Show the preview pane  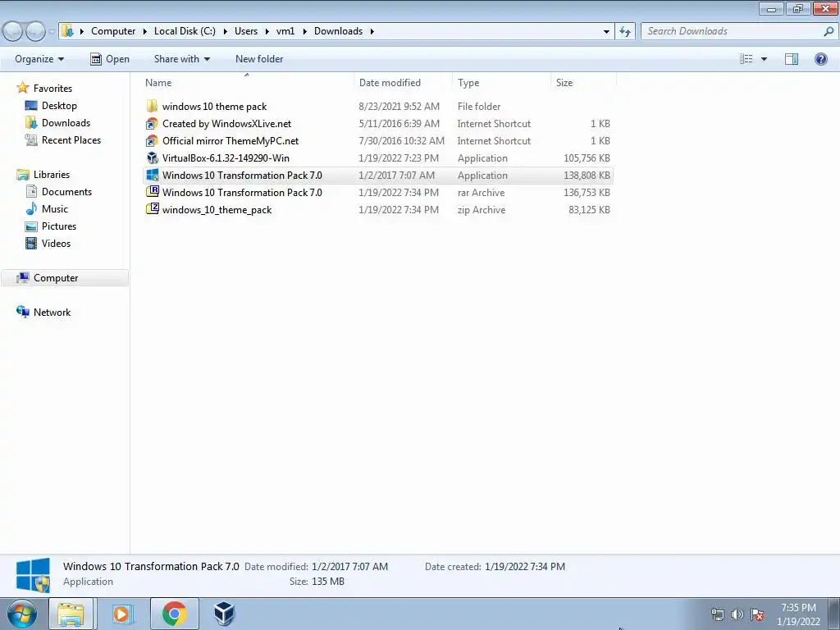pos(792,59)
